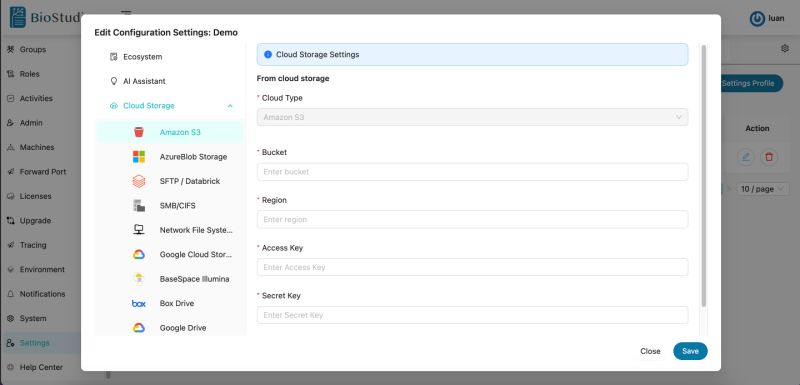Click the Action column header
The height and width of the screenshot is (385, 800).
point(757,129)
